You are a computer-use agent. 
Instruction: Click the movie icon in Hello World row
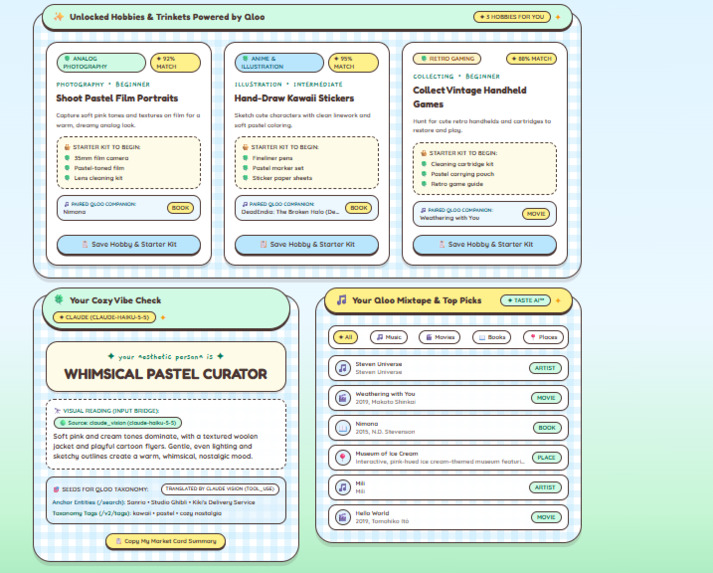(x=342, y=517)
